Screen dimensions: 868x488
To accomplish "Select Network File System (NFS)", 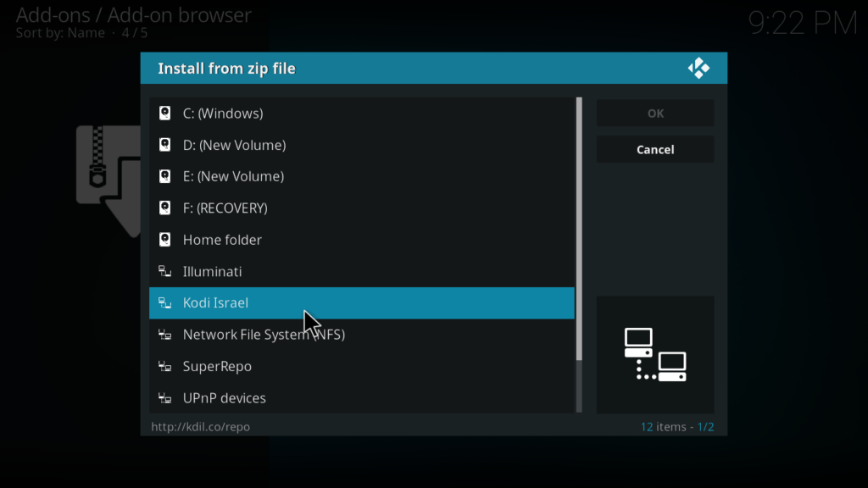I will [x=362, y=335].
